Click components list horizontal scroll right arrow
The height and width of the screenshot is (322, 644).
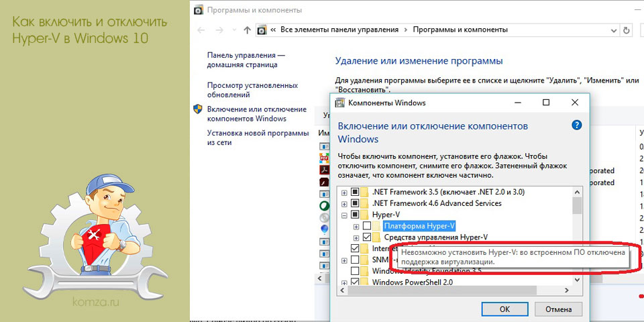[567, 290]
